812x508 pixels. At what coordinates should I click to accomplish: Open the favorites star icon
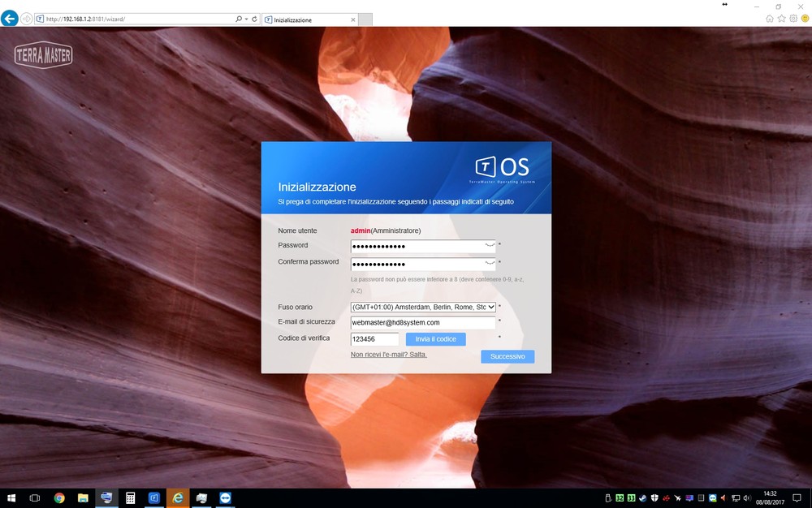(781, 19)
